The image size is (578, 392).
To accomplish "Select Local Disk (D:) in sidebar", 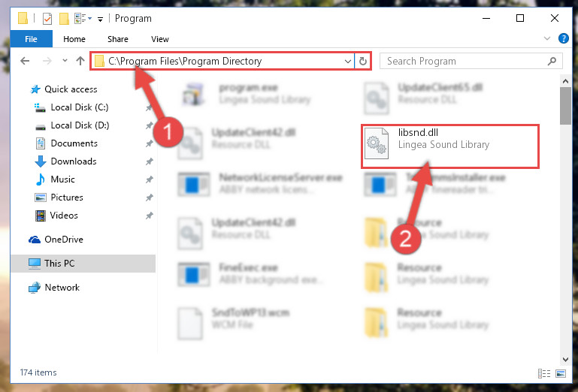I will point(80,125).
